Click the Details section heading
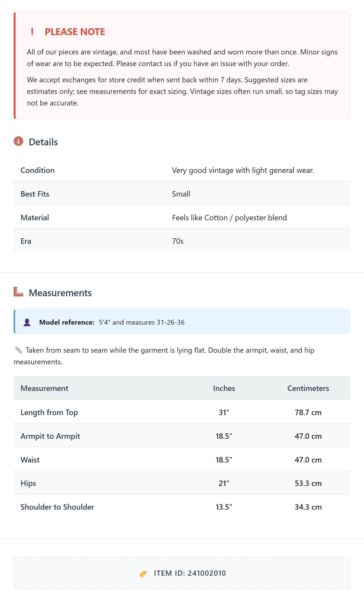 pos(43,142)
